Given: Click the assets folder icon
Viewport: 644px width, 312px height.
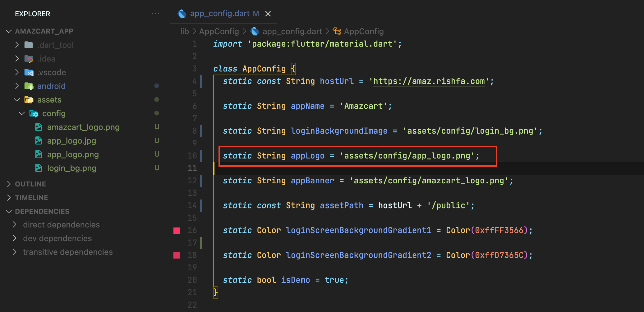Looking at the screenshot, I should [29, 100].
